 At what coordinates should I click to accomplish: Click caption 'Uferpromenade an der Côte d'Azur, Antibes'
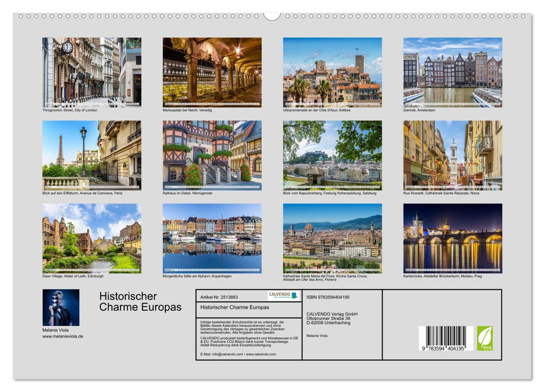pos(317,110)
